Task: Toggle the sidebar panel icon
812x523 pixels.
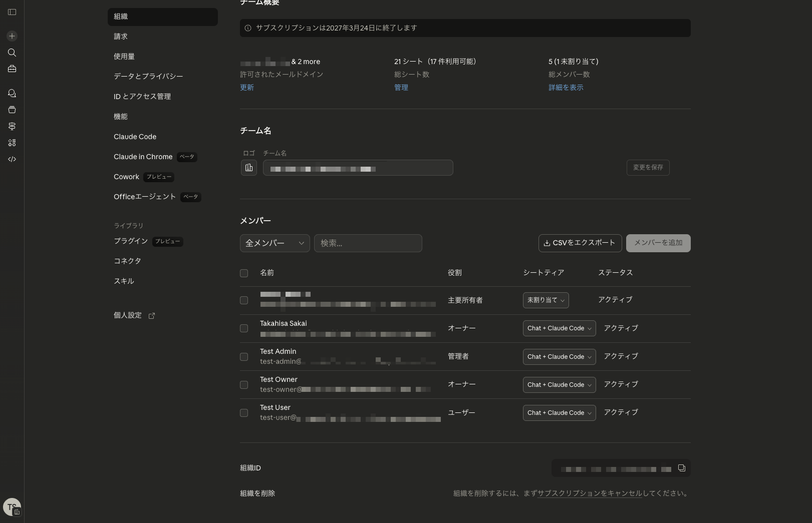Action: tap(12, 12)
